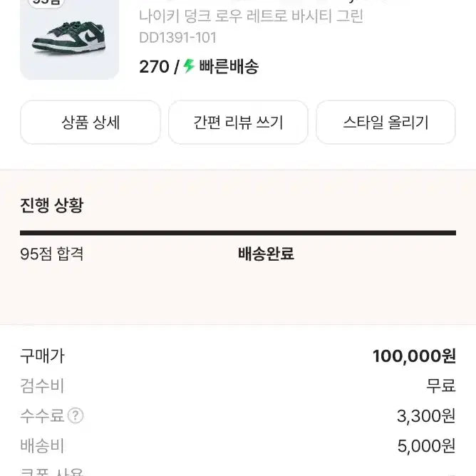
Task: Click the 95점 badge on the product image
Action: (48, 3)
